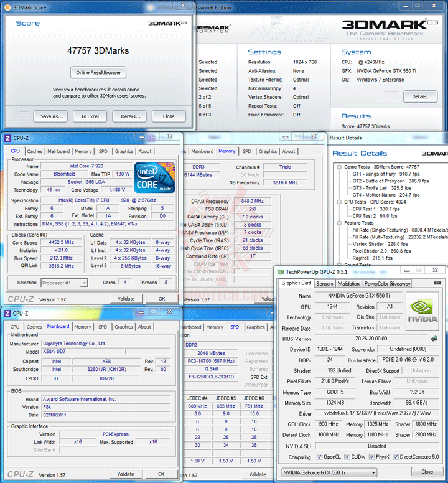Select the Memory tab in CPU-Z Memory window
The image size is (448, 483).
click(x=226, y=151)
